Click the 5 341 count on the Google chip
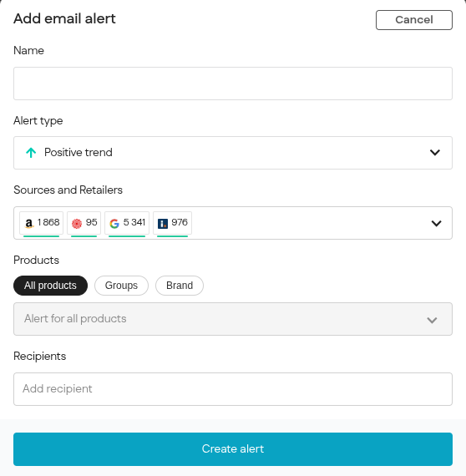 coord(134,222)
